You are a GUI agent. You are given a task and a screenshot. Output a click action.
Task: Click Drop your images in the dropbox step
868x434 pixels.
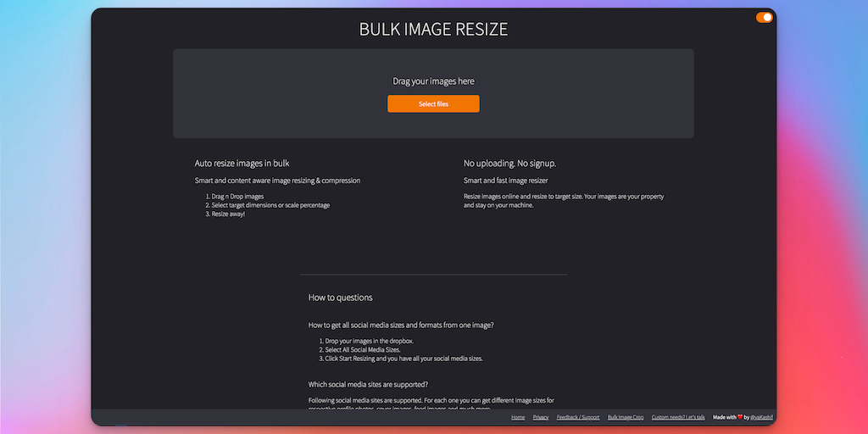coord(370,341)
